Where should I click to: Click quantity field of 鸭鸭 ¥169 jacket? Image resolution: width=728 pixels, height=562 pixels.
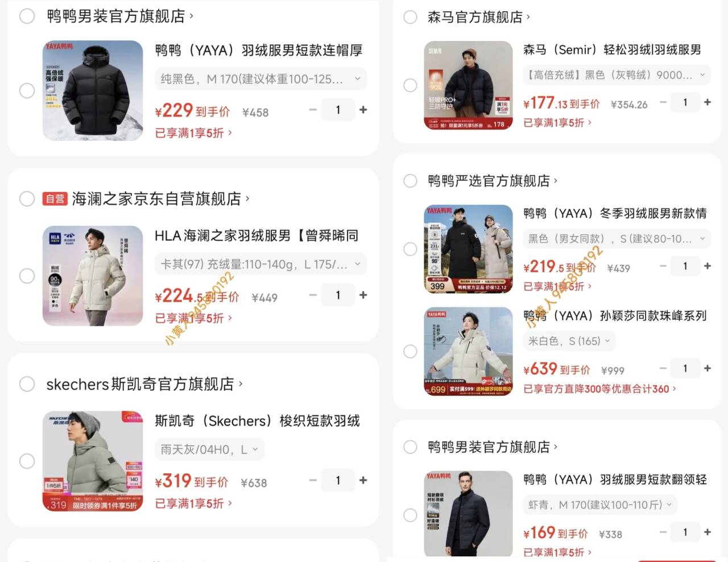tap(685, 532)
